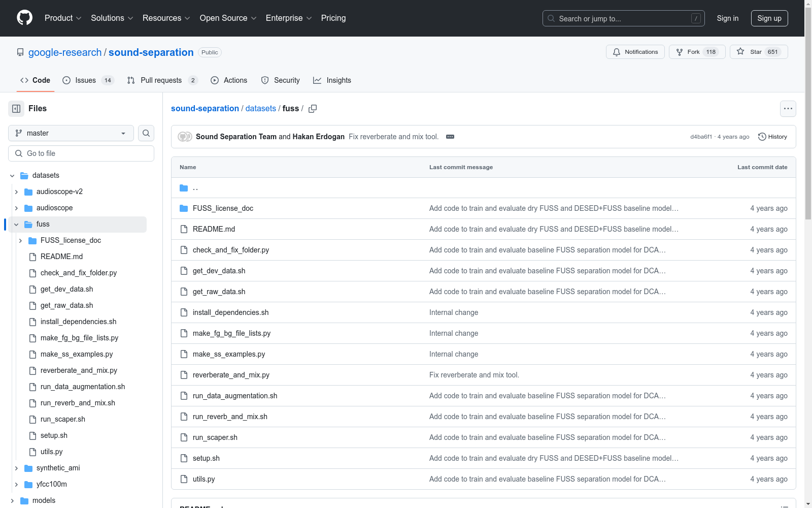Open reverberate_and_mix.py in the file table
Screen dimensions: 812x508
231,375
